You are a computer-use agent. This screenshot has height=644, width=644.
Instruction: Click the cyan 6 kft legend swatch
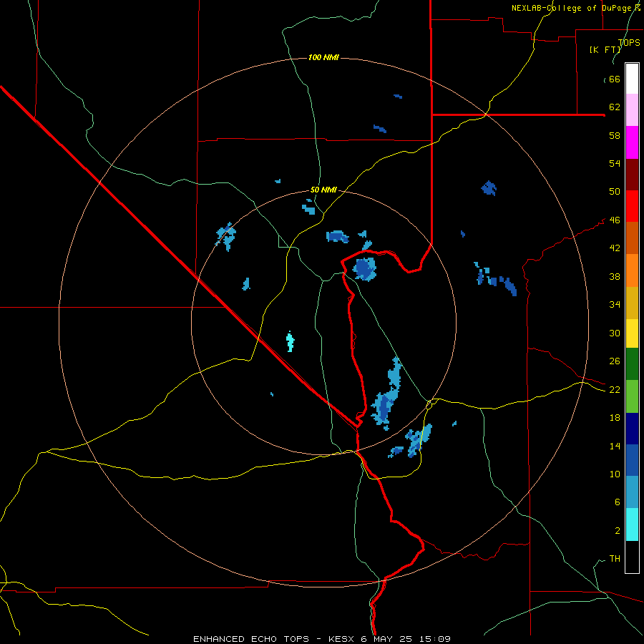[632, 525]
